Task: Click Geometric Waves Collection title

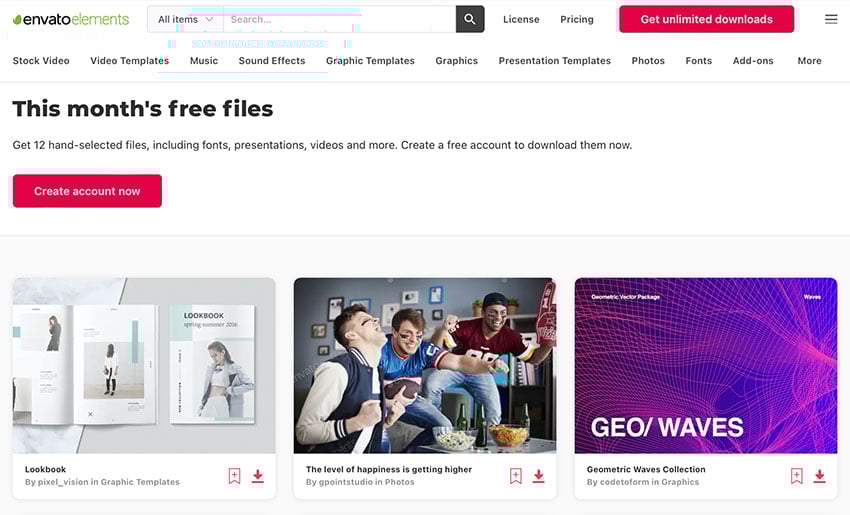Action: (646, 469)
